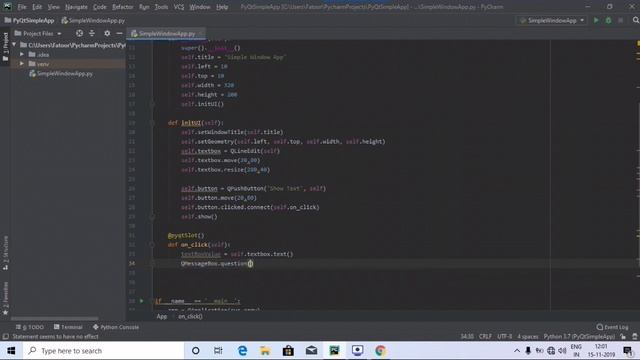640x360 pixels.
Task: Change indentation 4 spaces setting
Action: point(528,336)
